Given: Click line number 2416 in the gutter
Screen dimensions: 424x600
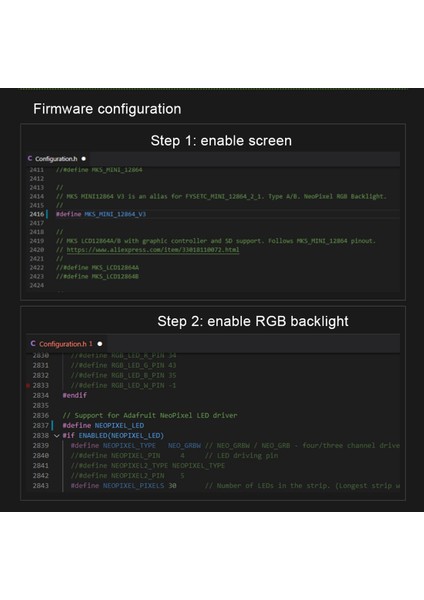Looking at the screenshot, I should coord(37,214).
